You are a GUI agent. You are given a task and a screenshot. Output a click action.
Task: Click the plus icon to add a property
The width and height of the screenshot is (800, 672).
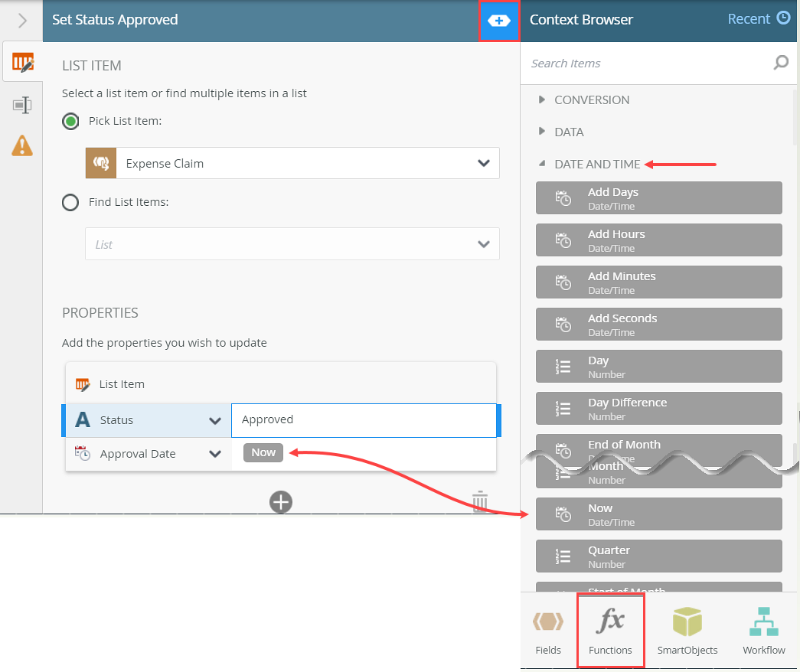pos(280,502)
